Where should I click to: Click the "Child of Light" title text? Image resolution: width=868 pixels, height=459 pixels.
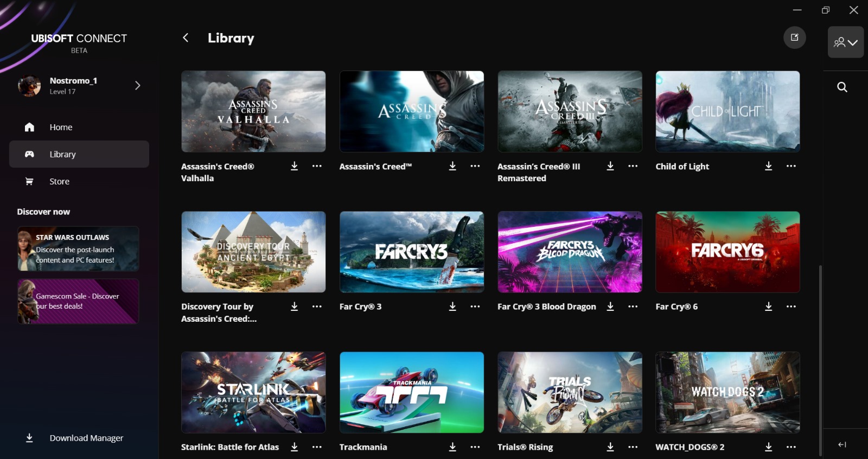(682, 167)
